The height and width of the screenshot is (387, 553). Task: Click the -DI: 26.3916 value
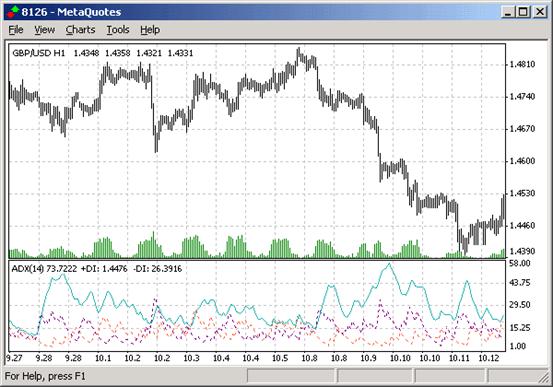pos(158,269)
